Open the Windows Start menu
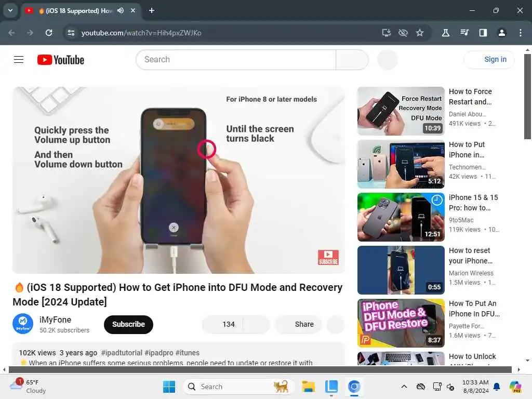 (x=169, y=387)
